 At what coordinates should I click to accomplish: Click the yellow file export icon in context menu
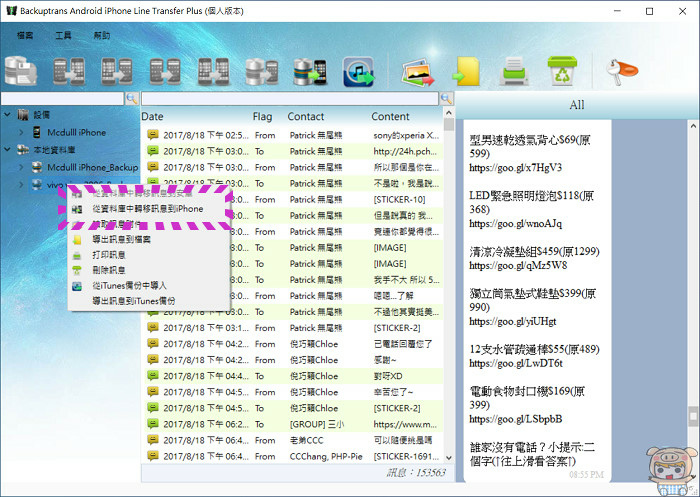click(77, 240)
